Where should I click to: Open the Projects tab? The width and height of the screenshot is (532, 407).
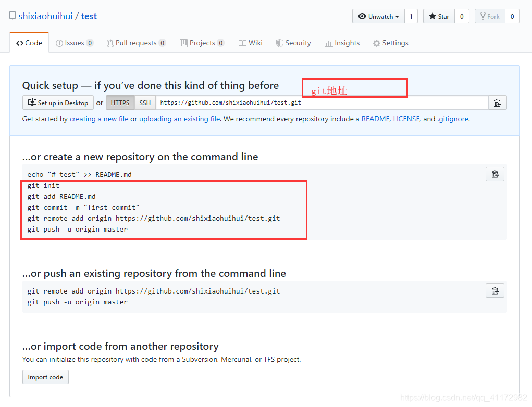point(202,43)
